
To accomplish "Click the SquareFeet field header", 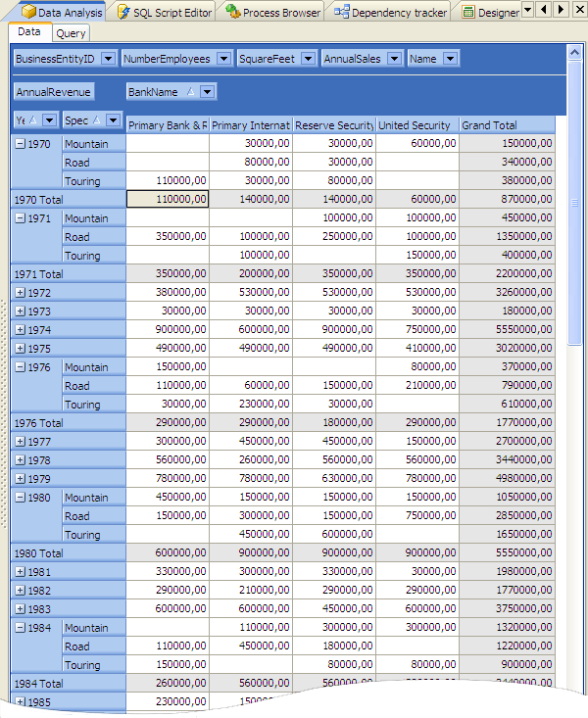I will click(277, 59).
